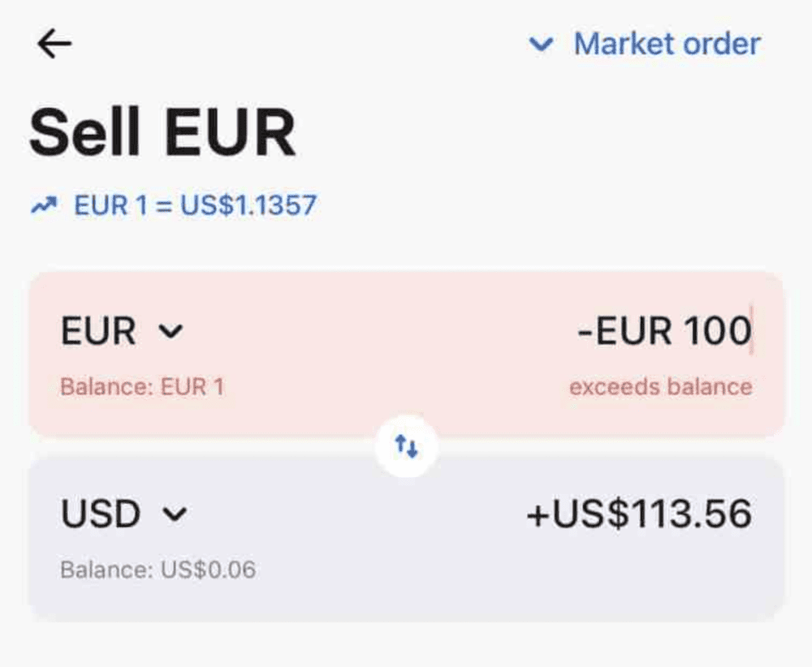812x667 pixels.
Task: Select the EUR currency label
Action: coord(98,331)
